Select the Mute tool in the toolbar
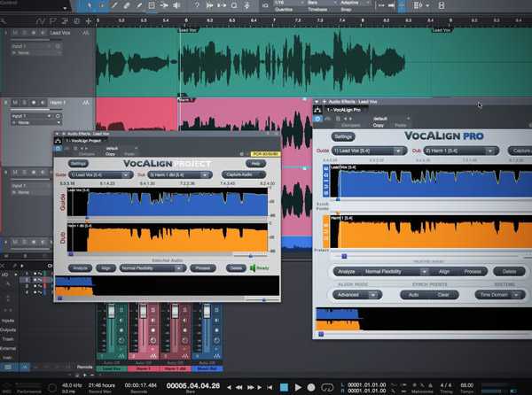The image size is (532, 395). [152, 5]
